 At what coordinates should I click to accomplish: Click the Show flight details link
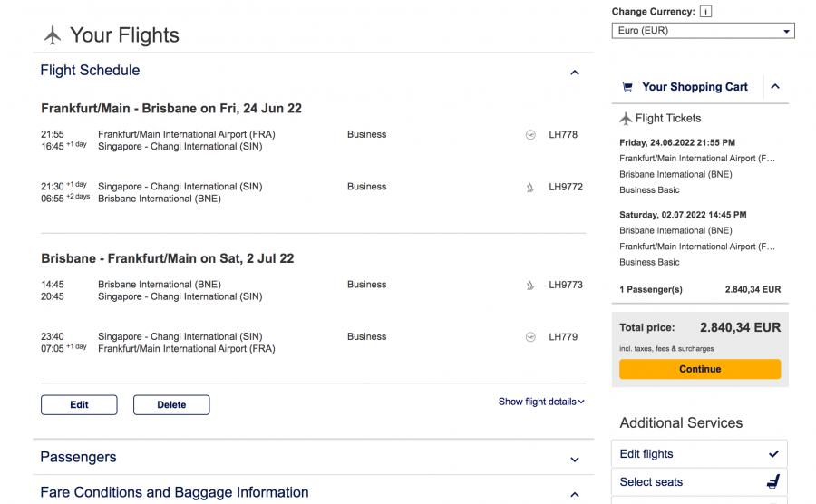[x=541, y=402]
